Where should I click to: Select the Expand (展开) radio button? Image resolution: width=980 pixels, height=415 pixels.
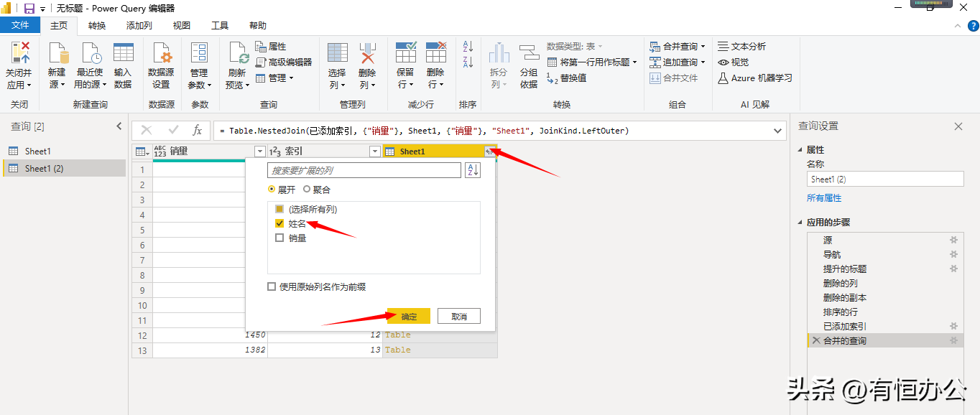(272, 190)
